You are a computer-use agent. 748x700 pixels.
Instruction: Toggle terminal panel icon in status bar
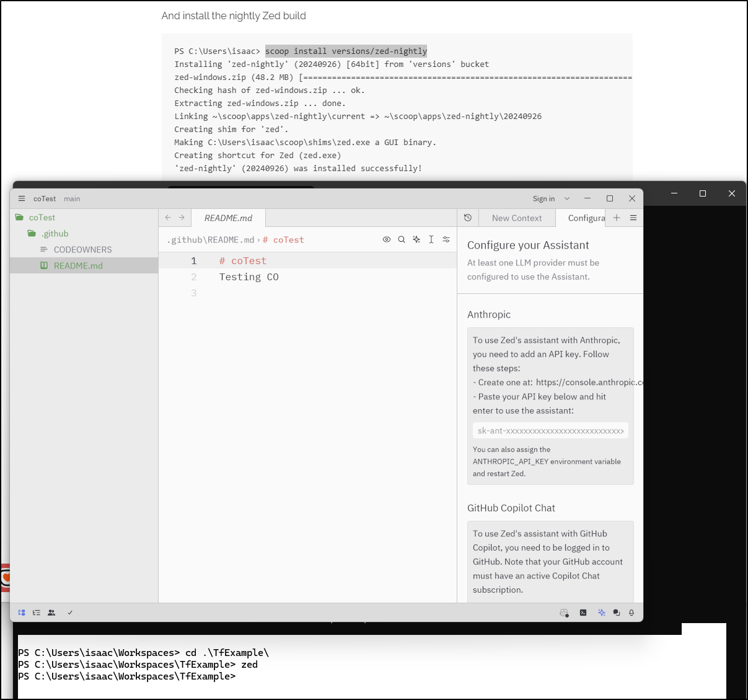pos(583,613)
